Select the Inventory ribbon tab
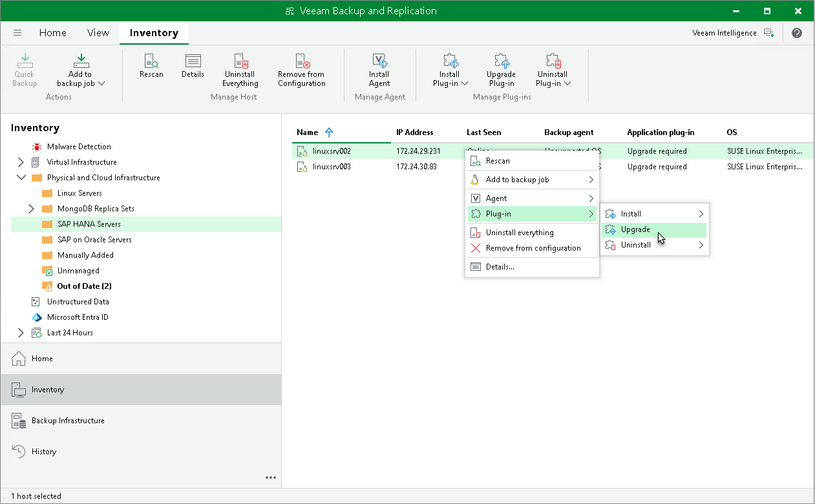The image size is (815, 504). [x=154, y=33]
